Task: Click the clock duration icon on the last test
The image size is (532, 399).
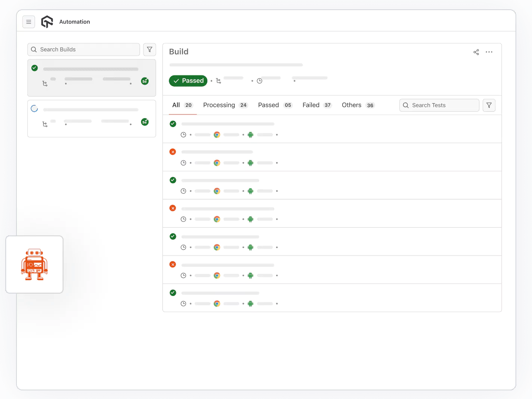Action: (183, 303)
